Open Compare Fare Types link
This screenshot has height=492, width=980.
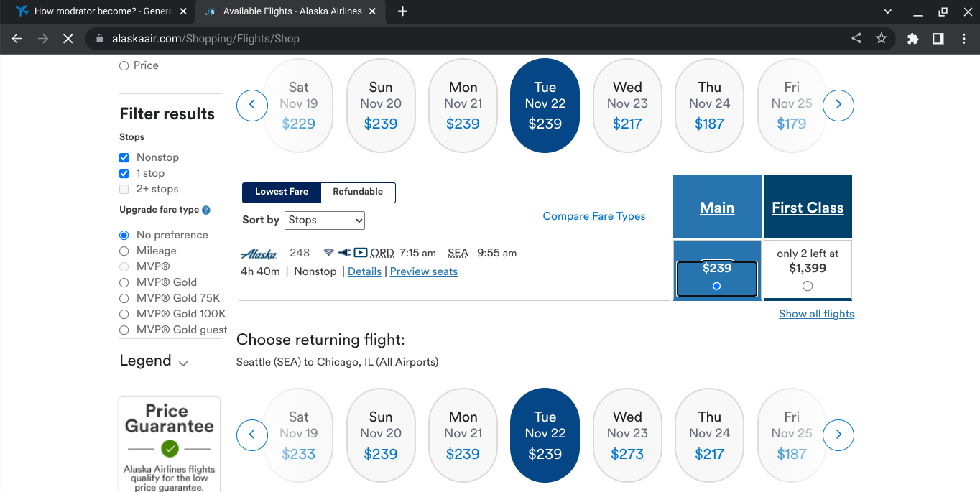click(594, 216)
